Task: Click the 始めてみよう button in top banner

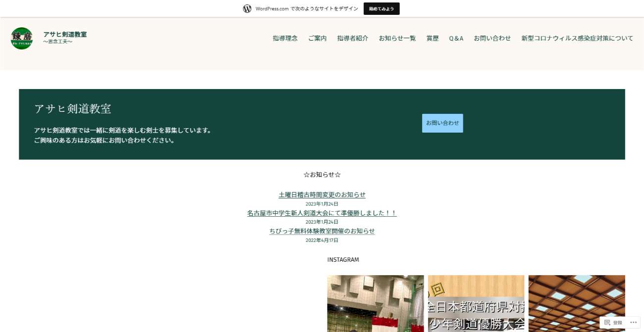Action: coord(381,8)
